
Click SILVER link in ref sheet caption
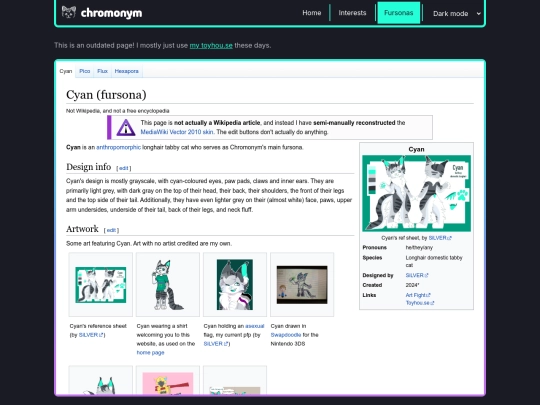(440, 238)
